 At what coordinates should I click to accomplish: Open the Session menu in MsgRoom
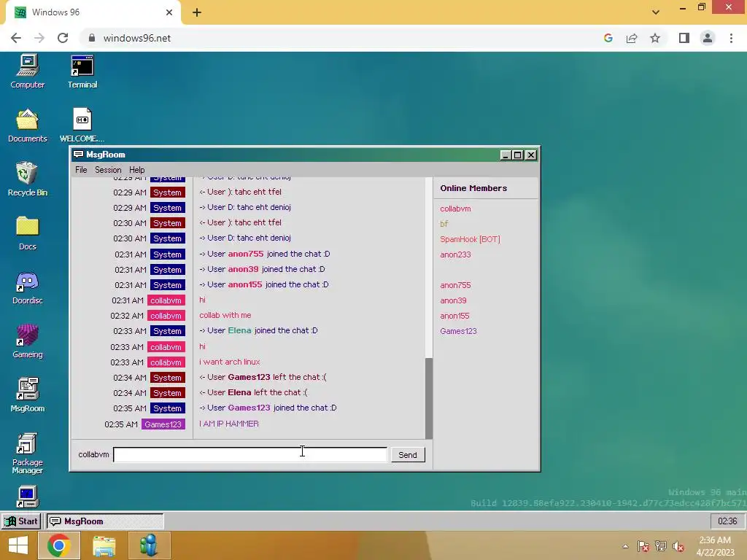pyautogui.click(x=108, y=170)
